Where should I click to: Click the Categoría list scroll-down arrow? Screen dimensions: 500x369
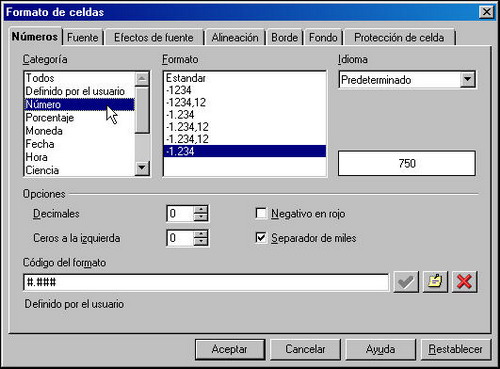[142, 168]
